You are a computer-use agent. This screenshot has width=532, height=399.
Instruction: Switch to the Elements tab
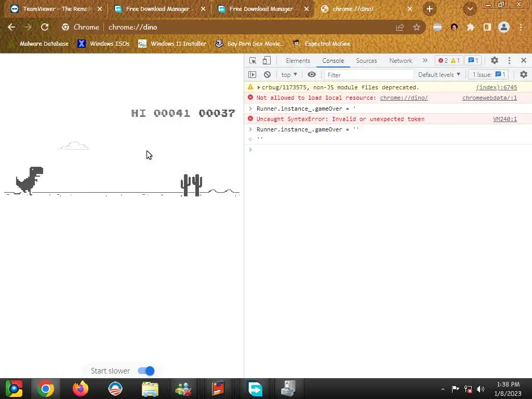click(298, 61)
